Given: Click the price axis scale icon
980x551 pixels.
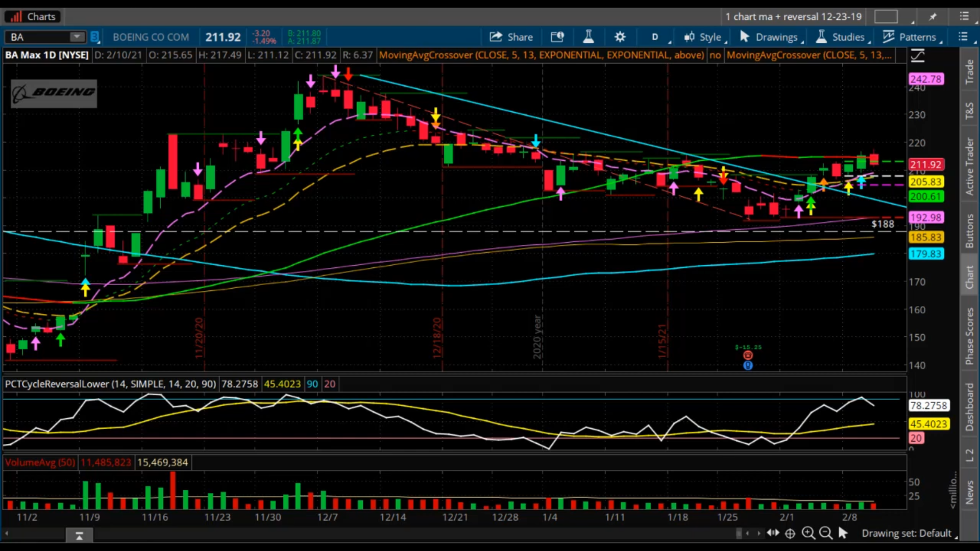Looking at the screenshot, I should [x=918, y=55].
